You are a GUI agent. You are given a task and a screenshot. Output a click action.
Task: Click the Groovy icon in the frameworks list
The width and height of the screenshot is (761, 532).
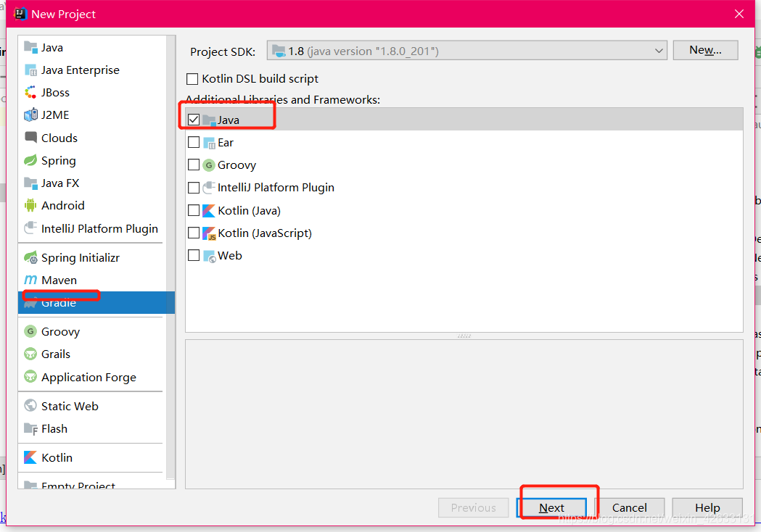pyautogui.click(x=209, y=165)
